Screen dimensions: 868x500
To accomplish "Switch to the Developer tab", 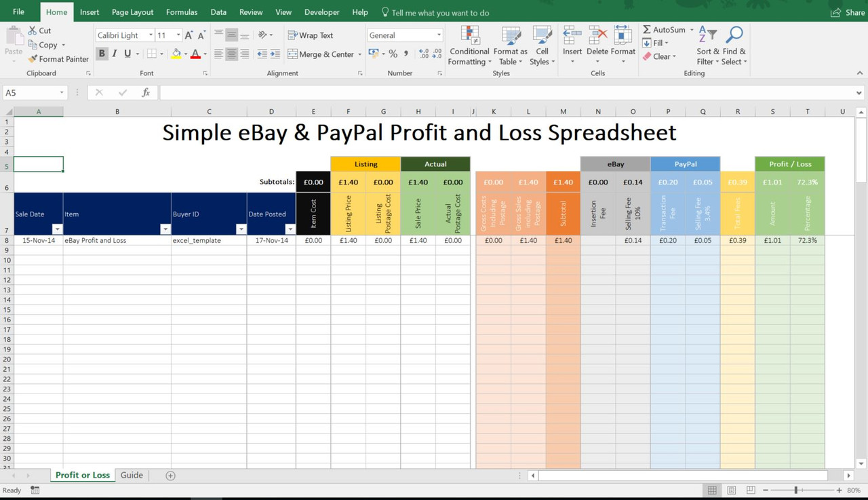I will [322, 12].
